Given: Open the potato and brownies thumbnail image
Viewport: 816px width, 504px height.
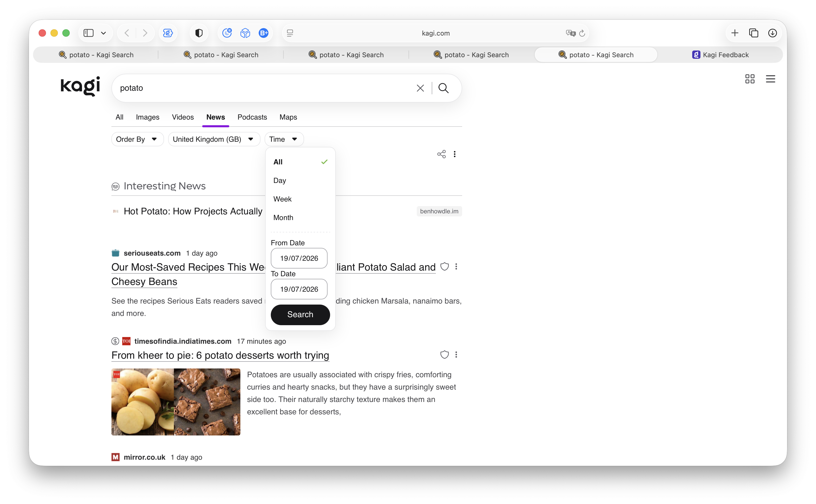Looking at the screenshot, I should (176, 402).
